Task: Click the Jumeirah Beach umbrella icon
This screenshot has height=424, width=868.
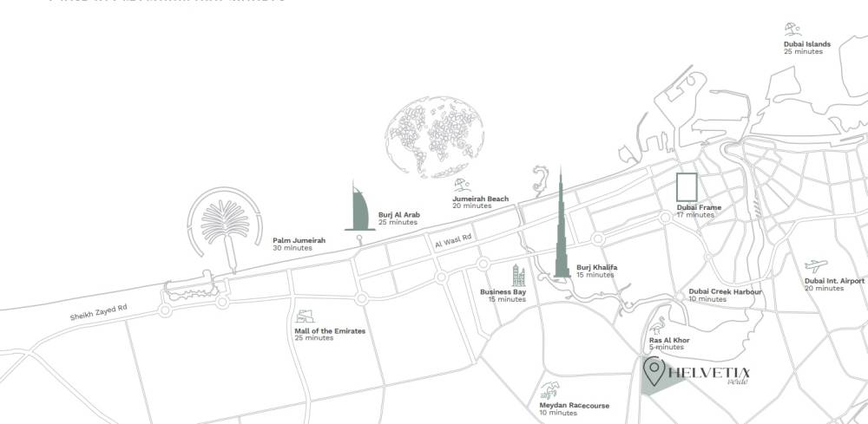Action: pos(463,185)
